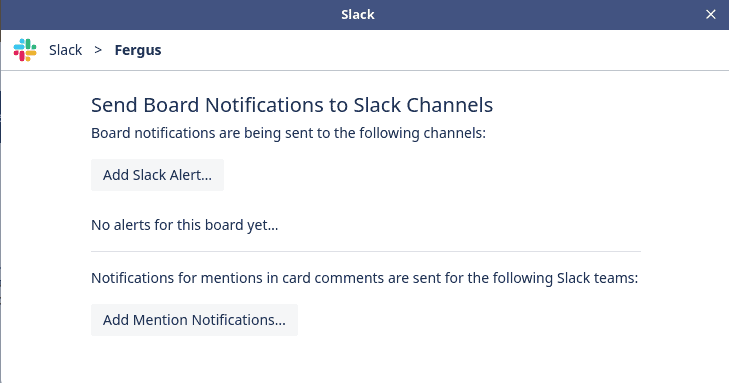The image size is (729, 383).
Task: Click the horizontal divider below No alerts message
Action: tap(366, 251)
